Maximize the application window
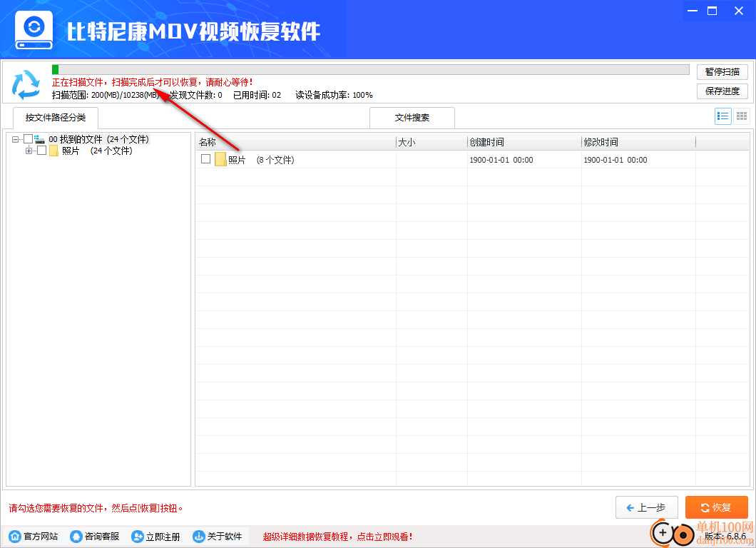The image size is (756, 548). coord(712,11)
